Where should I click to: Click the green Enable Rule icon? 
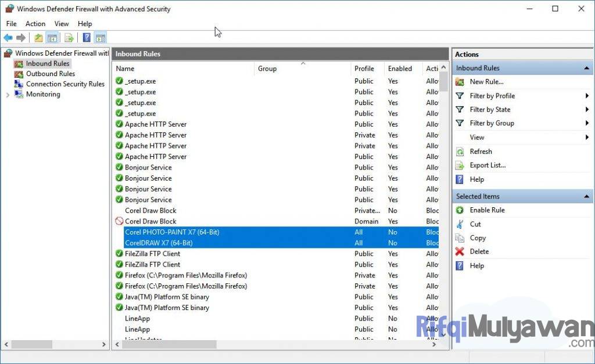tap(460, 210)
